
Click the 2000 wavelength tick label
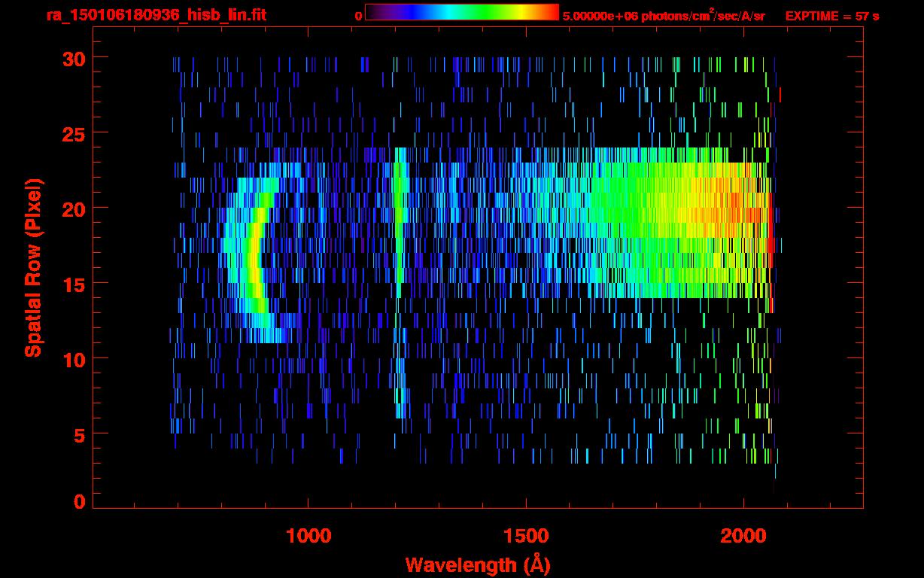tap(743, 536)
